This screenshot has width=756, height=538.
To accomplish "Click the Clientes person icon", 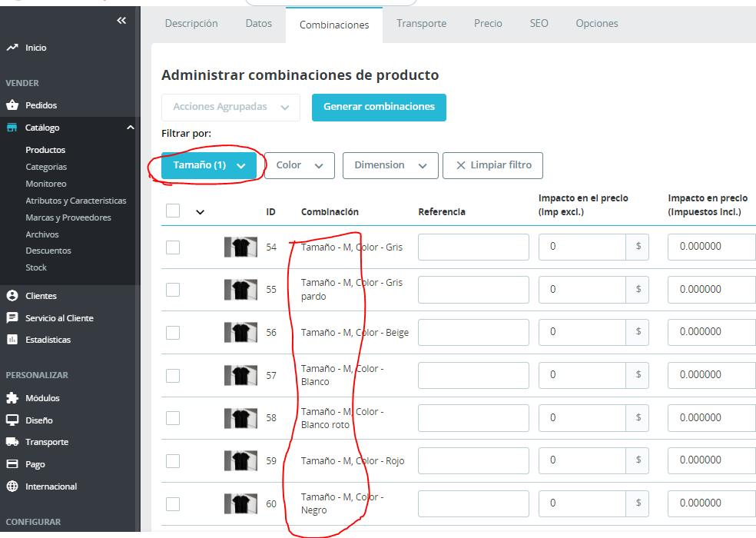I will [12, 296].
